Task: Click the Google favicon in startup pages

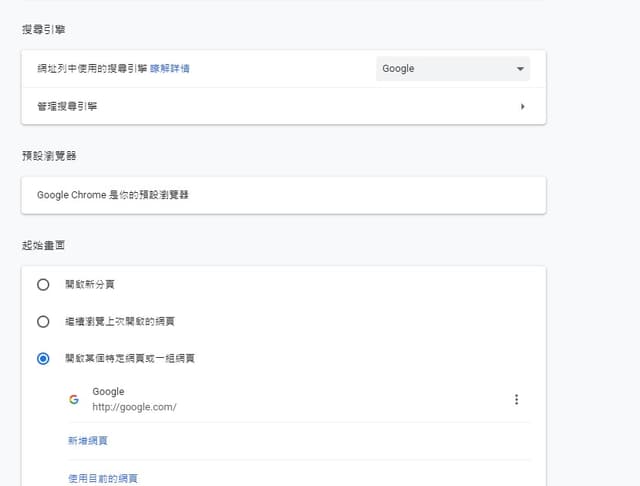Action: pos(74,399)
